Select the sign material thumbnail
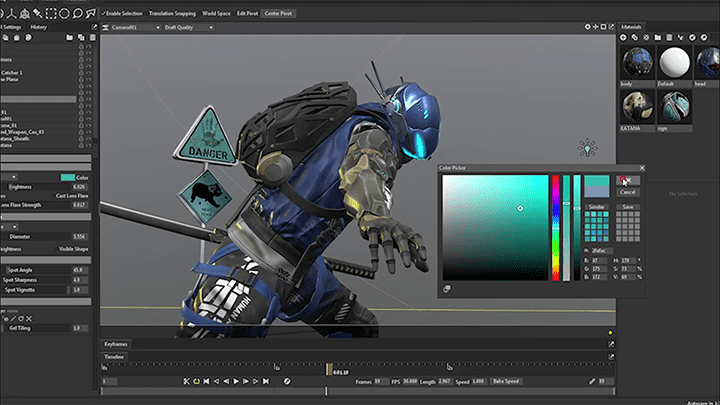 point(675,106)
